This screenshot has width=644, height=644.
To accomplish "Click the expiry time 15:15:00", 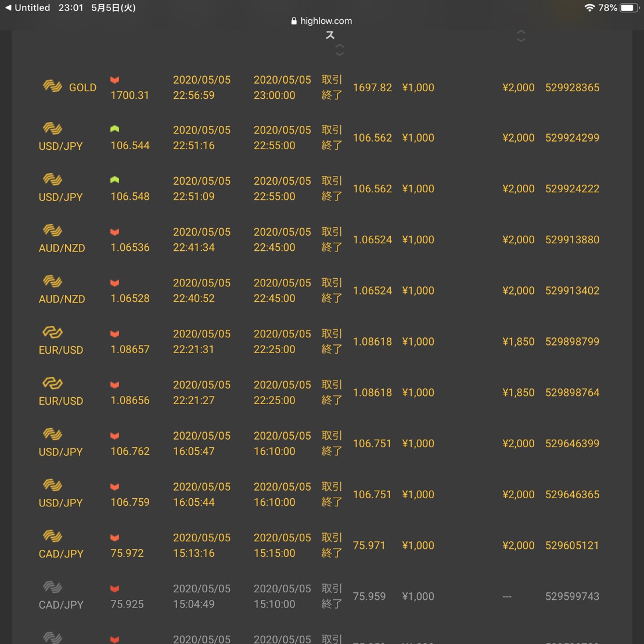I will pos(274,553).
